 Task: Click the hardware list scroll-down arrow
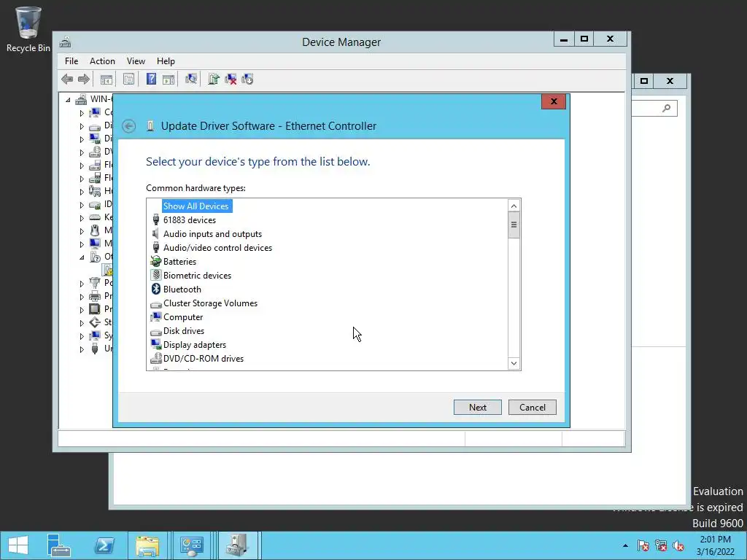[x=514, y=363]
